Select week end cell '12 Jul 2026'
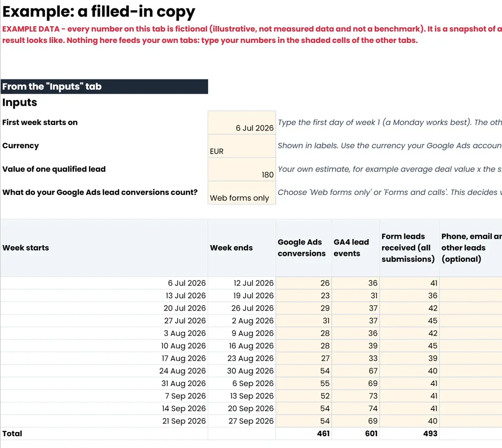Screen dimensions: 502x448 (242, 283)
